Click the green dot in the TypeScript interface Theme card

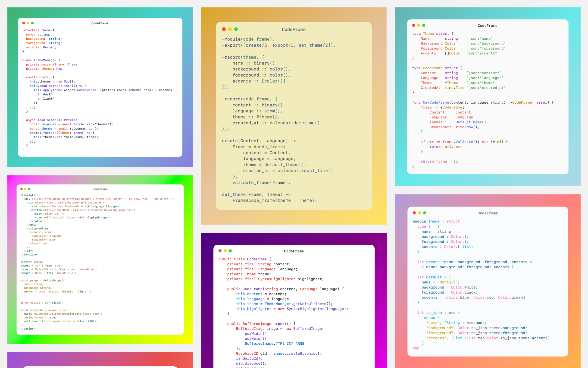pos(32,23)
